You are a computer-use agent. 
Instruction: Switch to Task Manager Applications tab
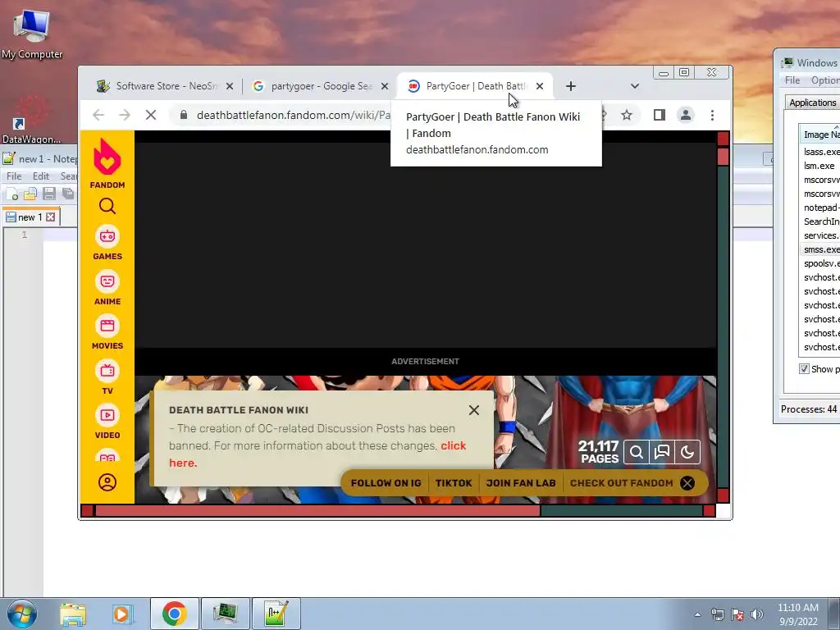coord(813,103)
